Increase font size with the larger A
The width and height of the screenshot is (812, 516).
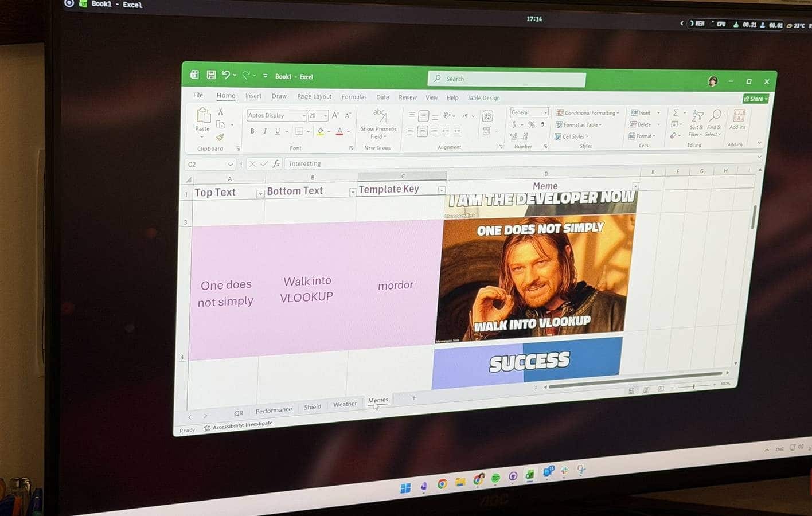(x=335, y=115)
